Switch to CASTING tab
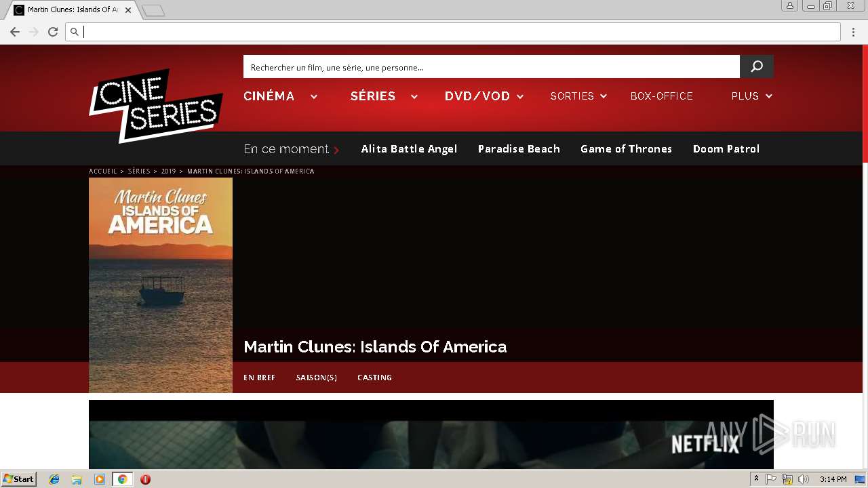This screenshot has height=488, width=868. (375, 378)
